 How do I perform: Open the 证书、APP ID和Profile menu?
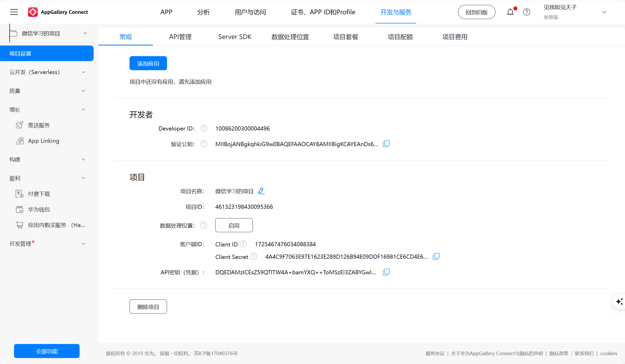[323, 12]
